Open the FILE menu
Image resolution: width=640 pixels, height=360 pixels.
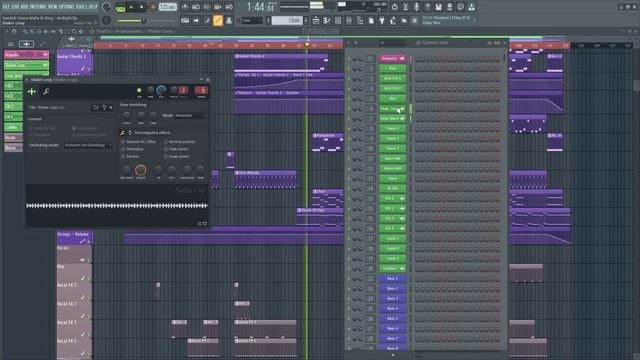pyautogui.click(x=6, y=7)
